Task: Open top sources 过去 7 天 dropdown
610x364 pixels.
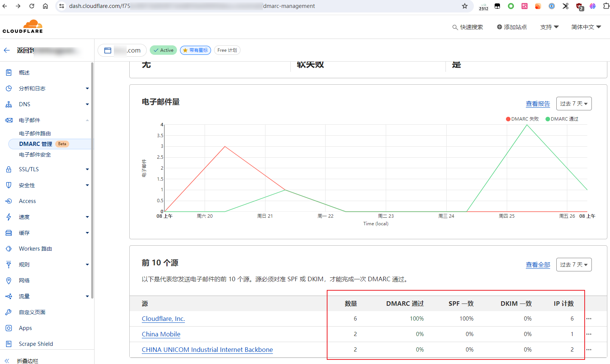Action: 574,265
